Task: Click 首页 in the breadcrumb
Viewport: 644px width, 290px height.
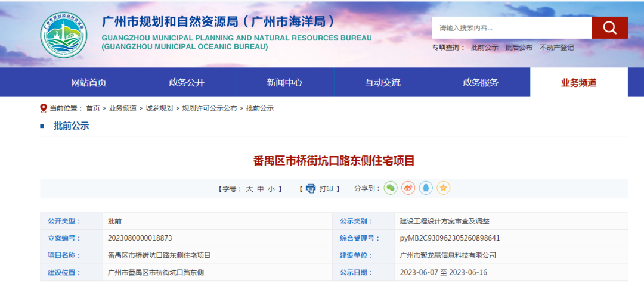Action: tap(93, 108)
